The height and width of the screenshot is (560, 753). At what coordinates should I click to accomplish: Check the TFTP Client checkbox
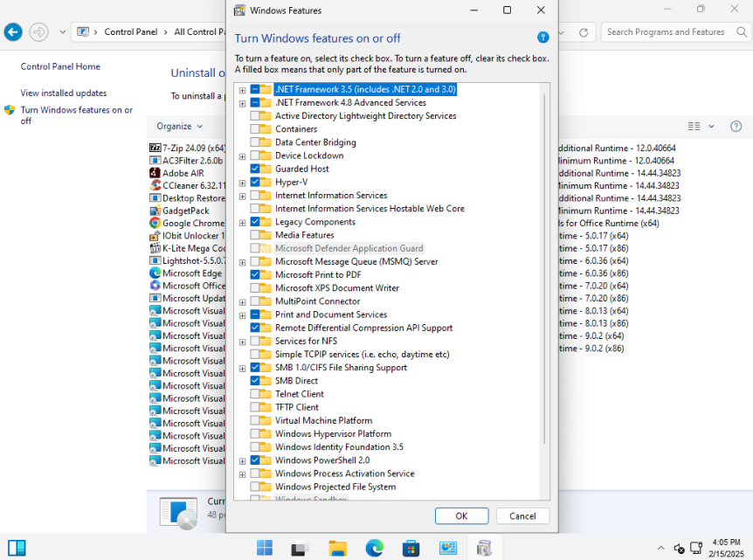click(254, 407)
